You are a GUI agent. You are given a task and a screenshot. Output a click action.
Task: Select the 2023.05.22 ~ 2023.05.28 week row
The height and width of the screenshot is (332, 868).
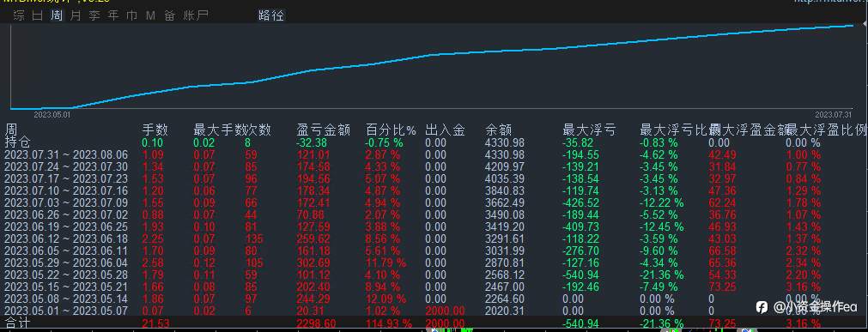click(66, 275)
